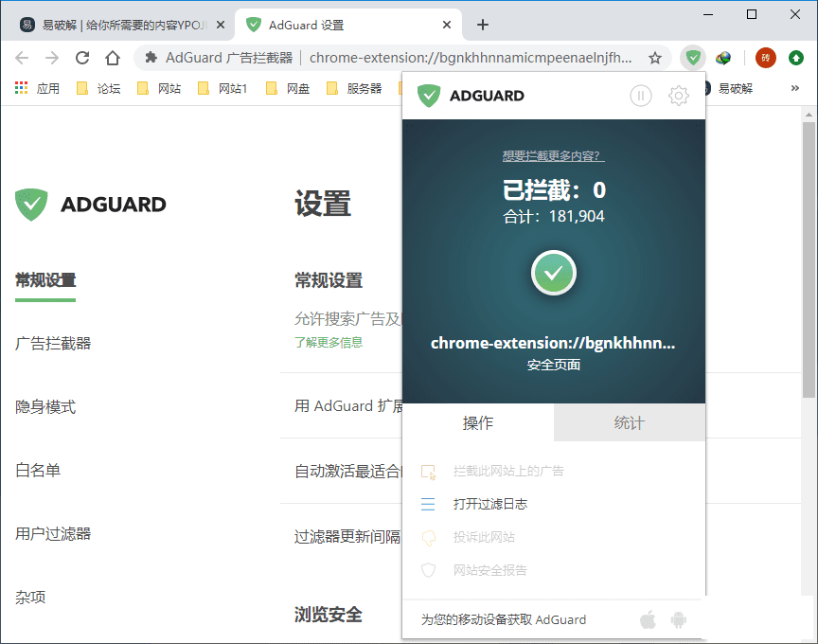Image resolution: width=818 pixels, height=644 pixels.
Task: Open a new browser tab with the plus button
Action: (483, 25)
